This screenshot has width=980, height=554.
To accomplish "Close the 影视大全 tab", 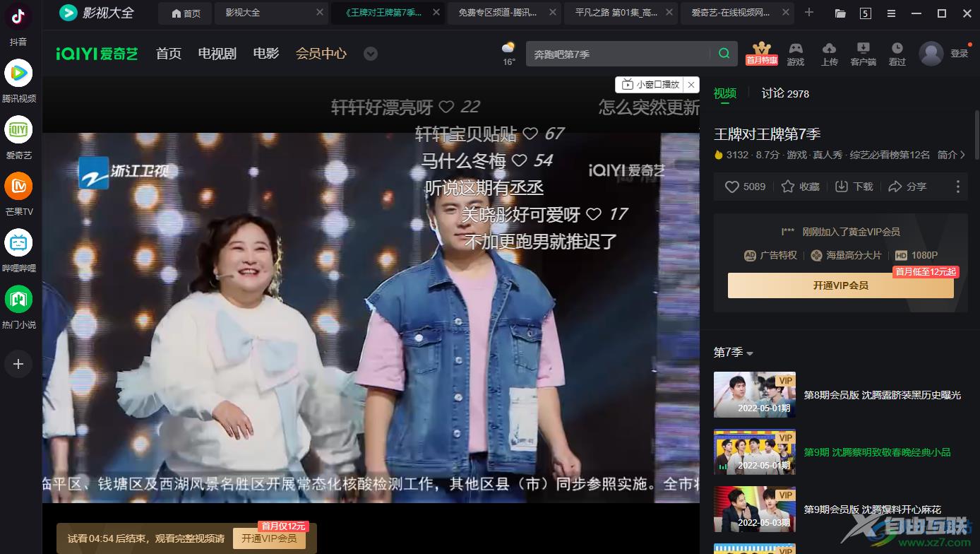I will tap(320, 13).
